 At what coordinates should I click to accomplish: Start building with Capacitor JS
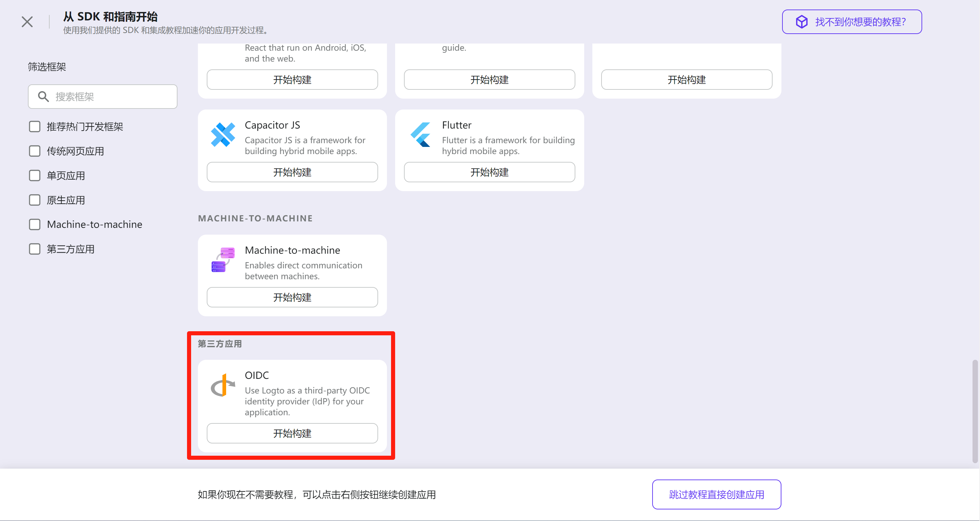[292, 172]
